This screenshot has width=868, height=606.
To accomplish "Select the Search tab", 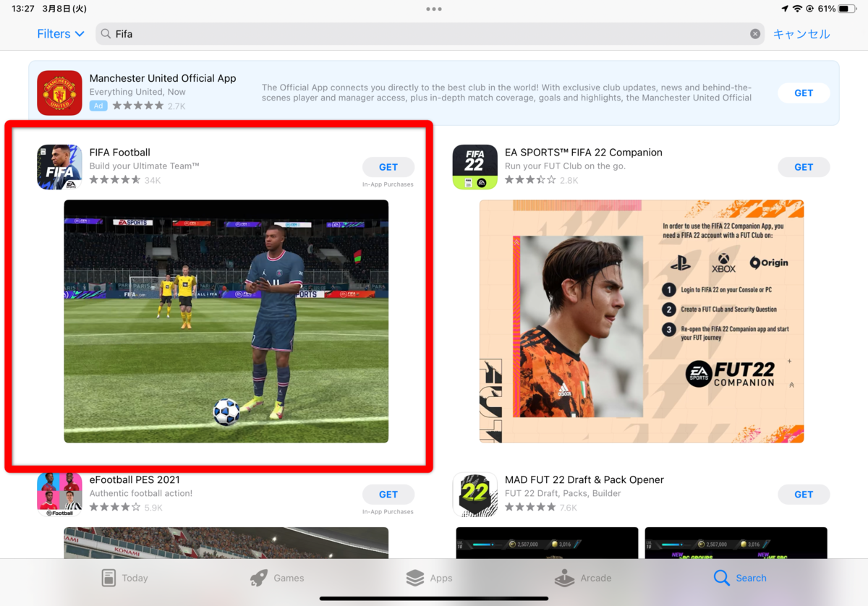I will [739, 578].
